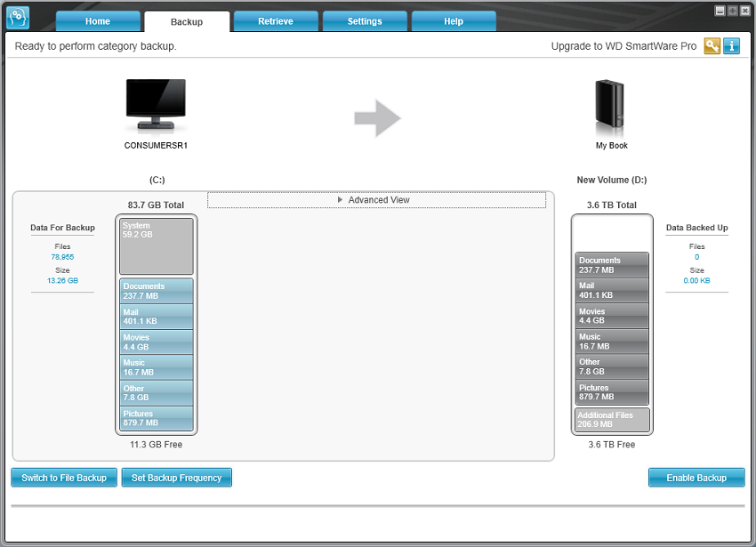Click the 0.00 KB backed up size

tap(696, 280)
